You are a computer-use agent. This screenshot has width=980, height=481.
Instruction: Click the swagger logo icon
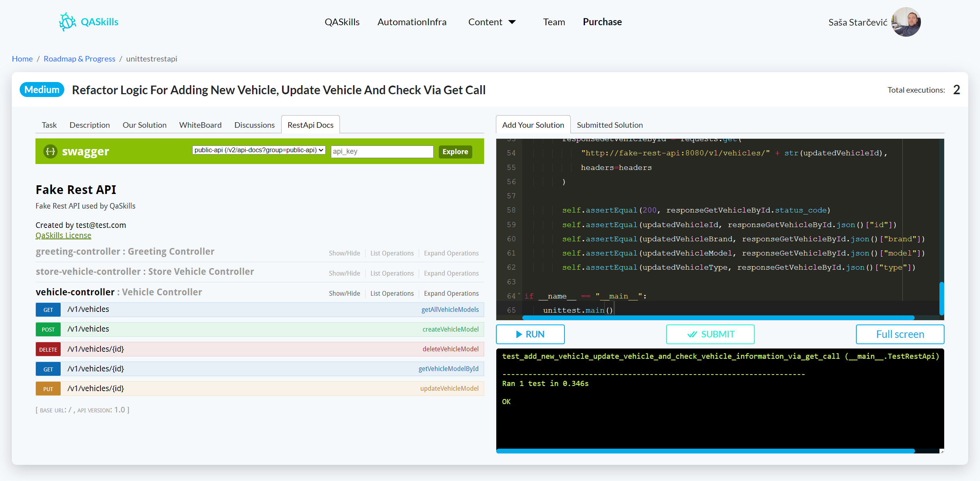50,151
